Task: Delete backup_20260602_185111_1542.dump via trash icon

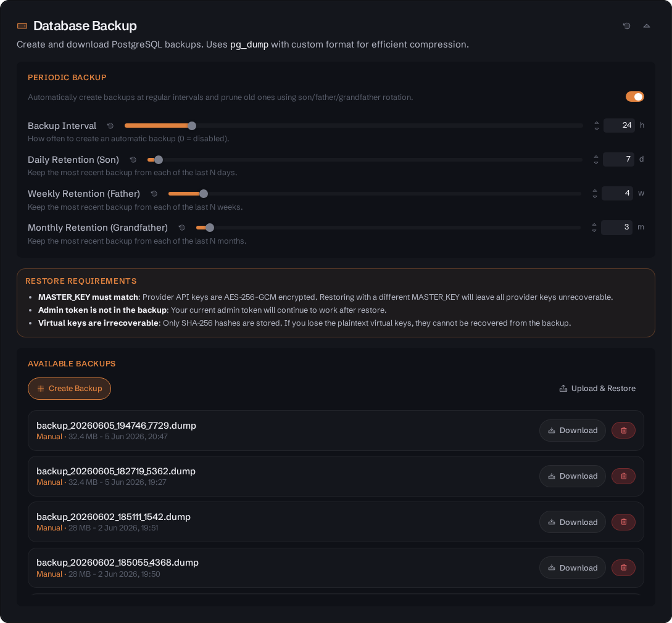Action: point(623,522)
